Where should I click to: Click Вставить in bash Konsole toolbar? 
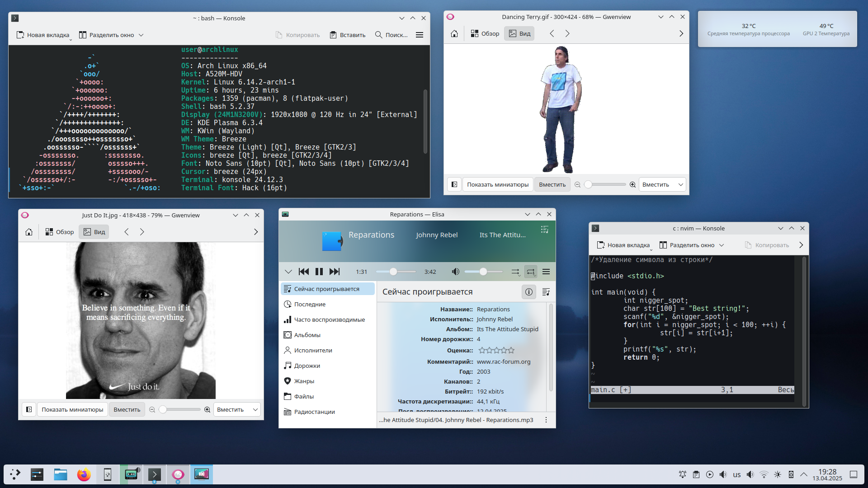(347, 35)
